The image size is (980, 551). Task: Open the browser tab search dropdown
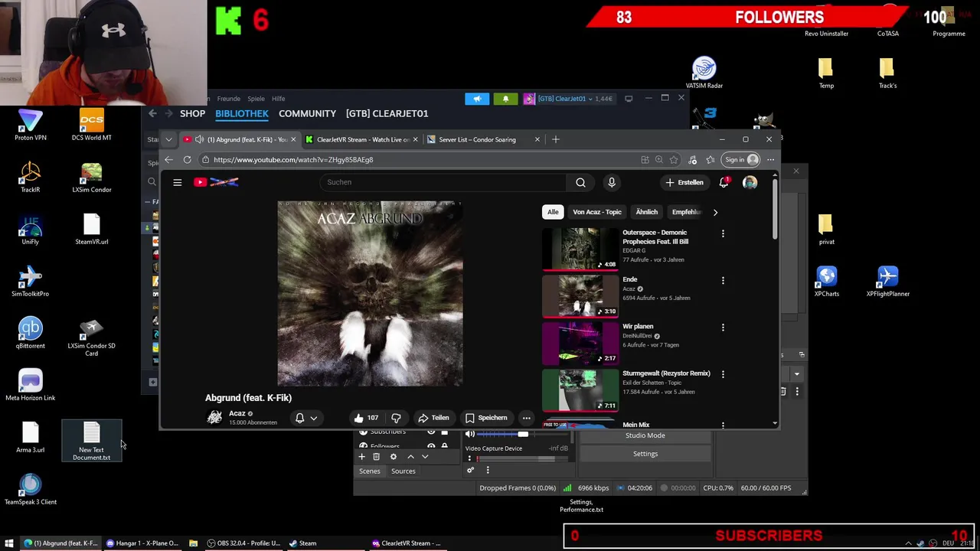click(x=168, y=139)
